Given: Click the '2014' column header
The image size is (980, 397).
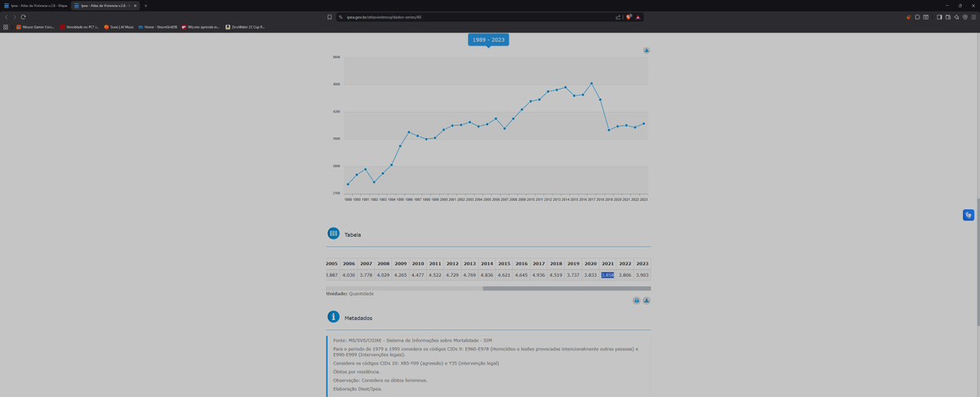Looking at the screenshot, I should 487,264.
